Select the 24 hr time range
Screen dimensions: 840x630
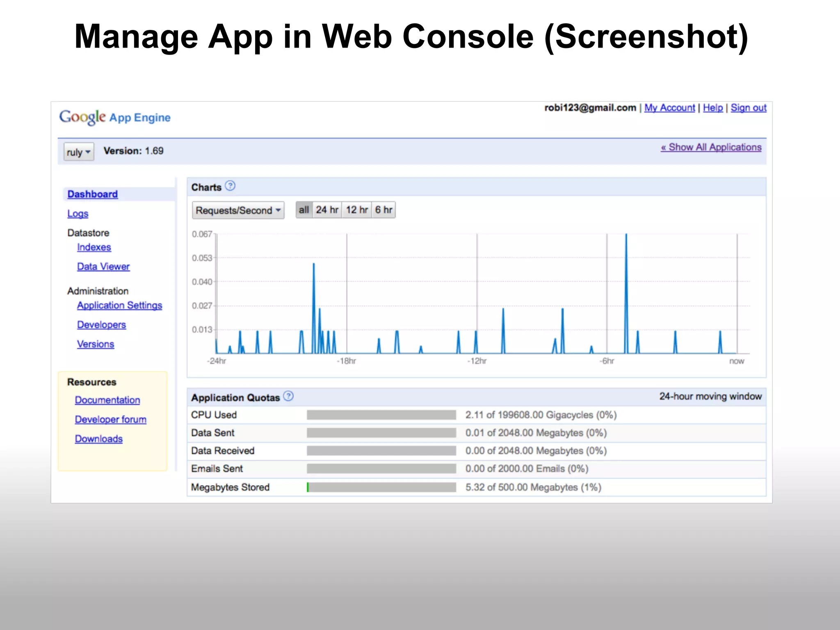tap(327, 210)
